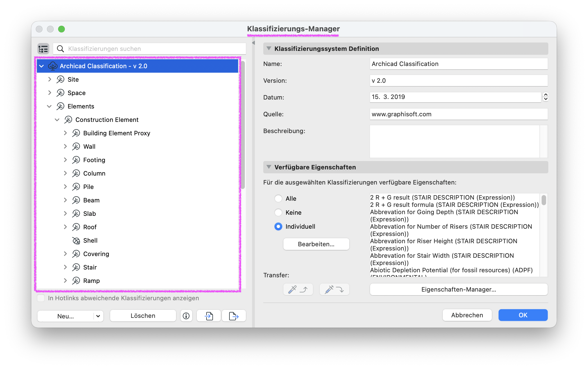Screen dimensions: 588x369
Task: Expand the Beam tree node
Action: 65,200
